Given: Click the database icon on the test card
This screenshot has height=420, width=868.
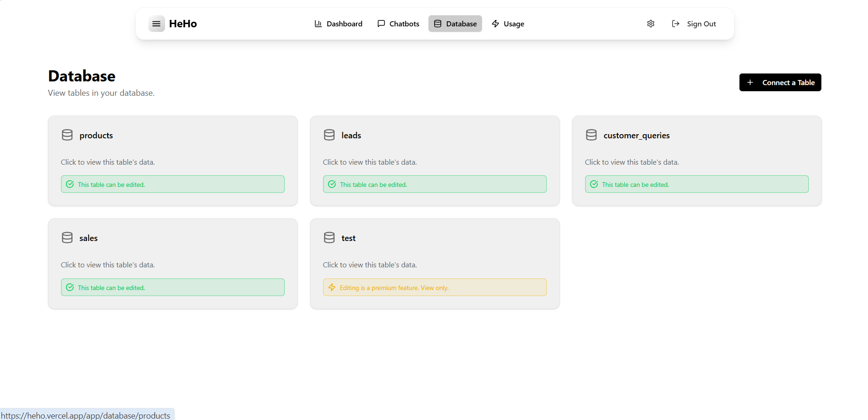Looking at the screenshot, I should (330, 238).
